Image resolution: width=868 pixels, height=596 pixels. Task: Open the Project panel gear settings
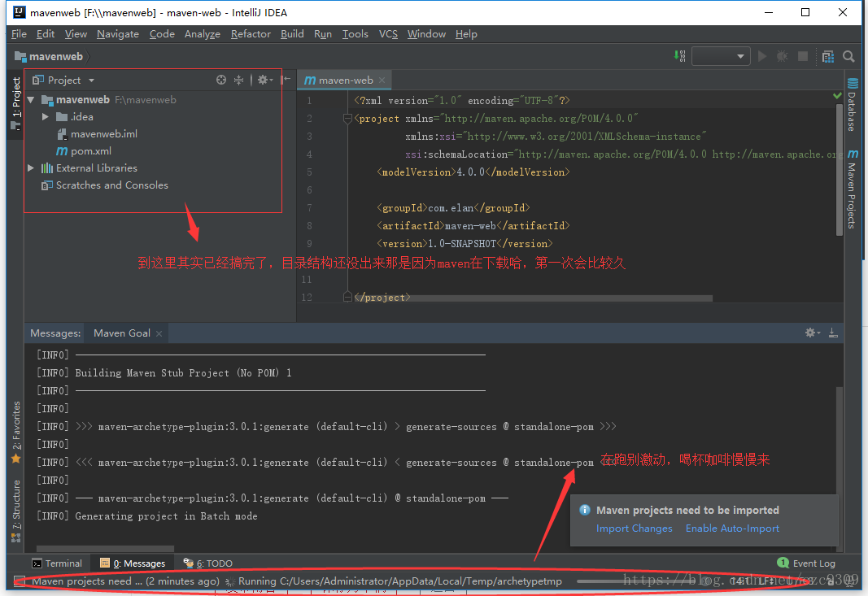(x=264, y=80)
